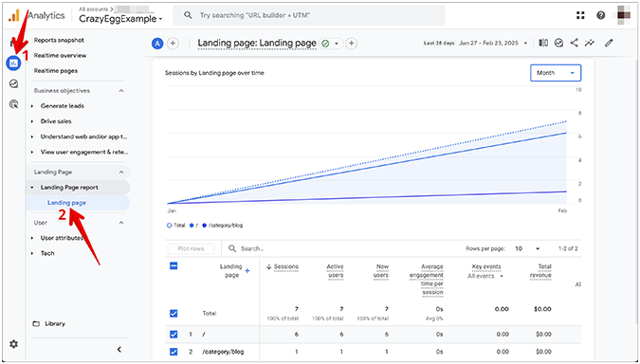
Task: Open the Reports section icon
Action: pyautogui.click(x=14, y=64)
